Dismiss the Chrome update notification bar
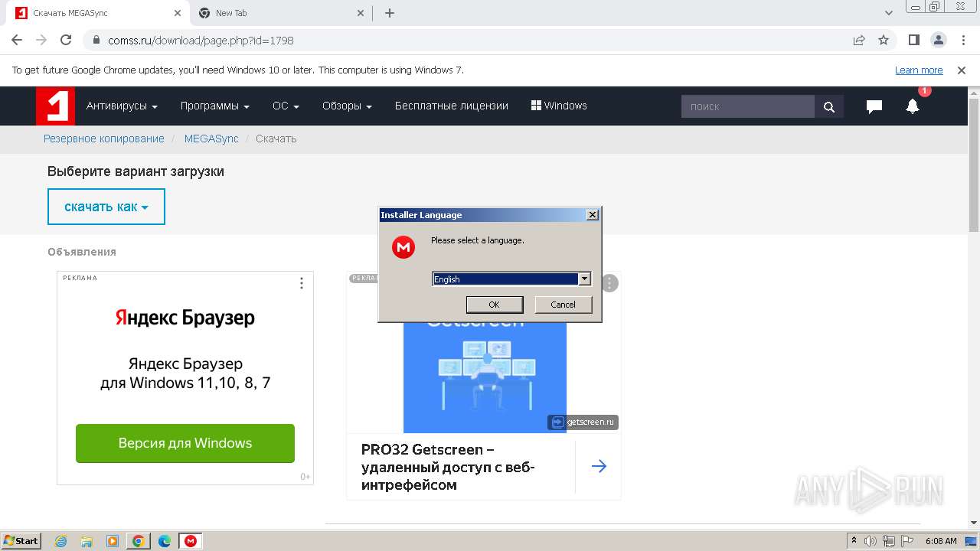The image size is (980, 551). click(x=962, y=70)
